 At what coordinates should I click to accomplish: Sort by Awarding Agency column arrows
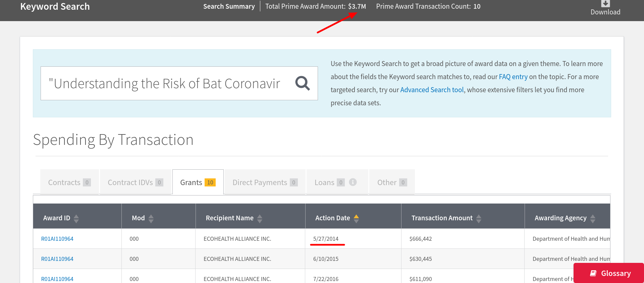593,219
